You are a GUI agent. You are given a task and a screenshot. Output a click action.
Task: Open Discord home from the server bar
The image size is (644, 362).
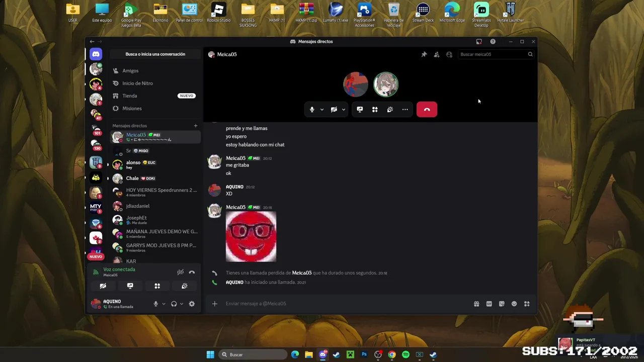click(x=96, y=54)
